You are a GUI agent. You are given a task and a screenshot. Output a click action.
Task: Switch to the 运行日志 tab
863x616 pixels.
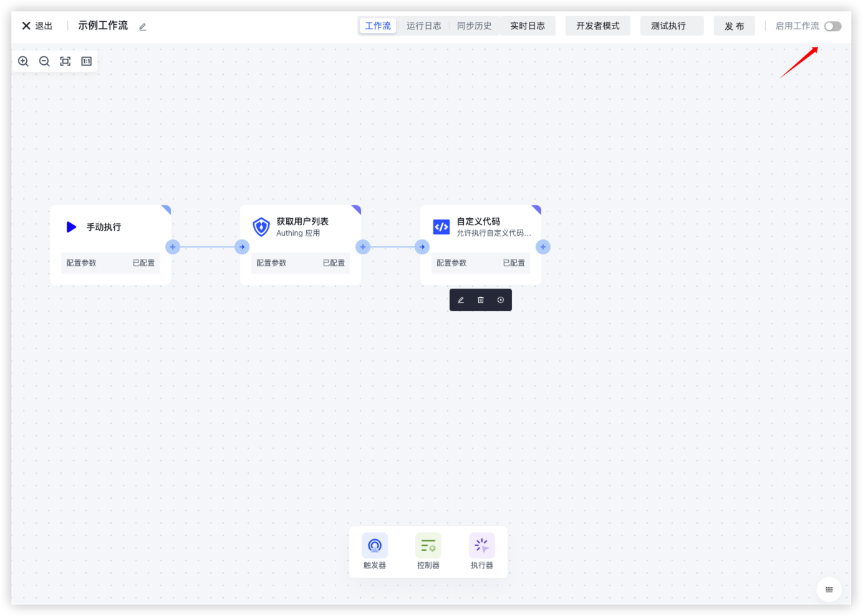coord(424,26)
